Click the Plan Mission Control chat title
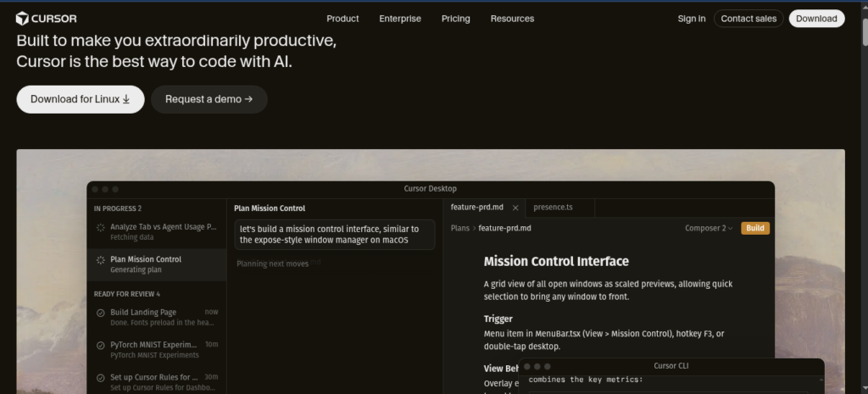This screenshot has height=394, width=868. point(270,208)
